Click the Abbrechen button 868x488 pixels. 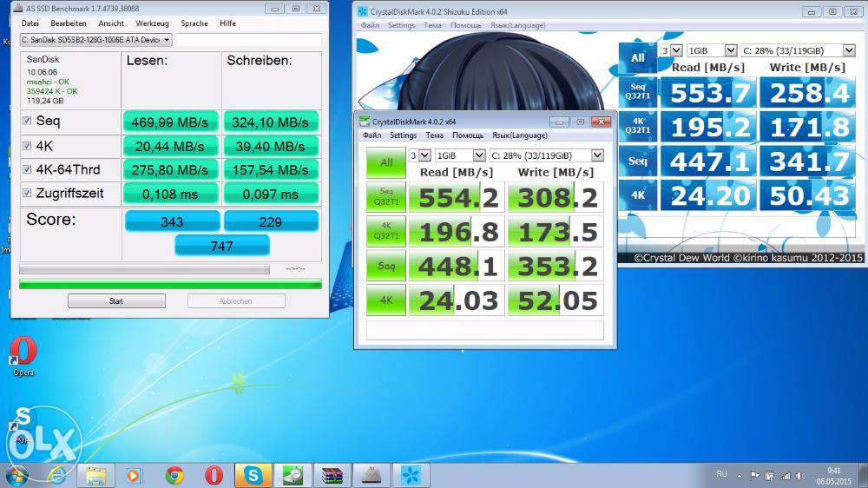coord(236,300)
